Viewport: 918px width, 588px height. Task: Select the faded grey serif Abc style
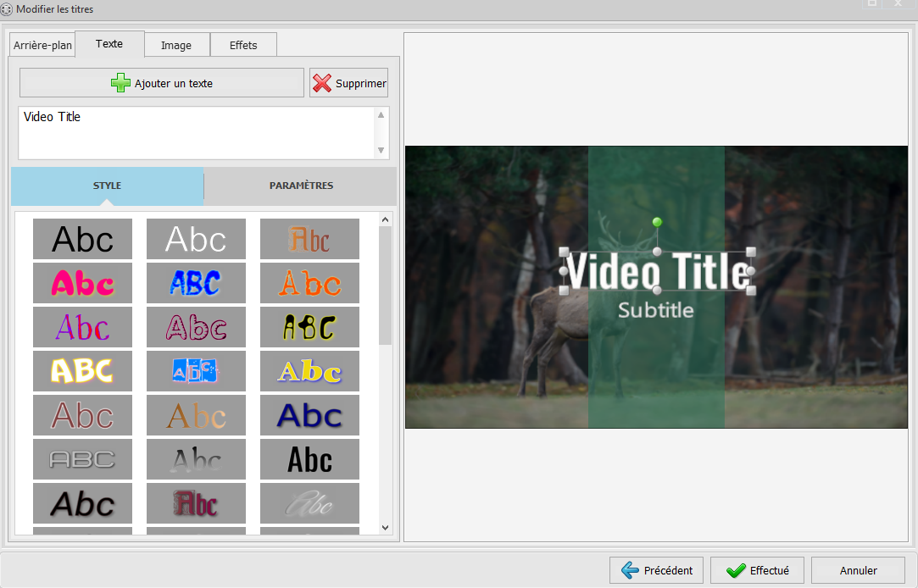click(x=196, y=459)
